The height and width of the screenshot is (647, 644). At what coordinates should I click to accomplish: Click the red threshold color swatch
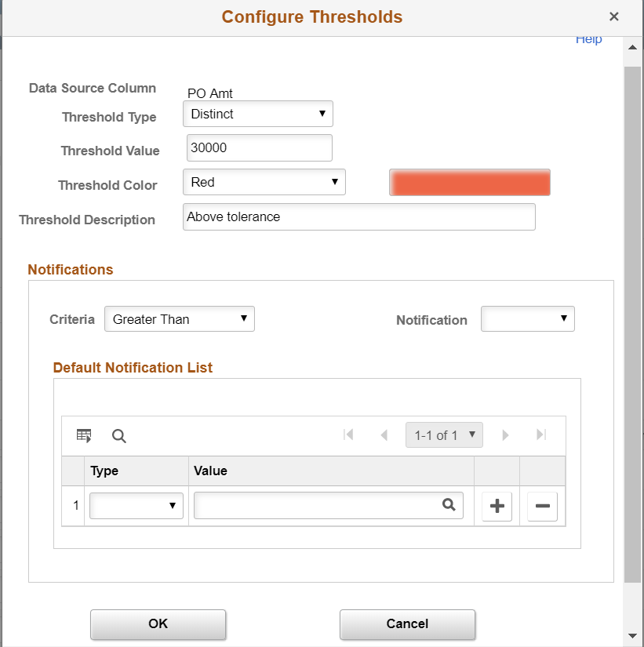pyautogui.click(x=469, y=181)
